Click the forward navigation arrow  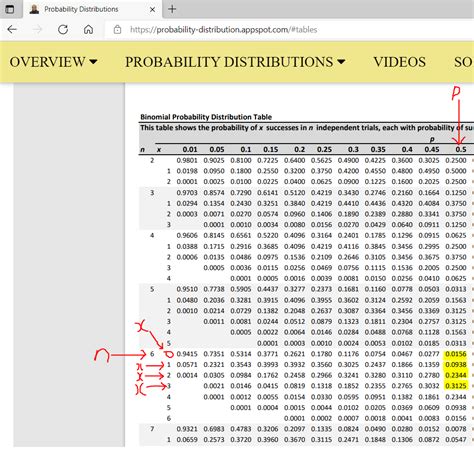[37, 29]
